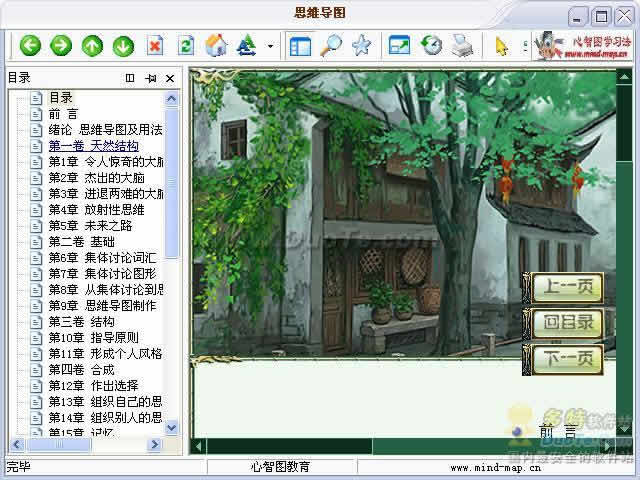The width and height of the screenshot is (640, 480).
Task: Click the tree scroll down arrow
Action: pyautogui.click(x=171, y=427)
